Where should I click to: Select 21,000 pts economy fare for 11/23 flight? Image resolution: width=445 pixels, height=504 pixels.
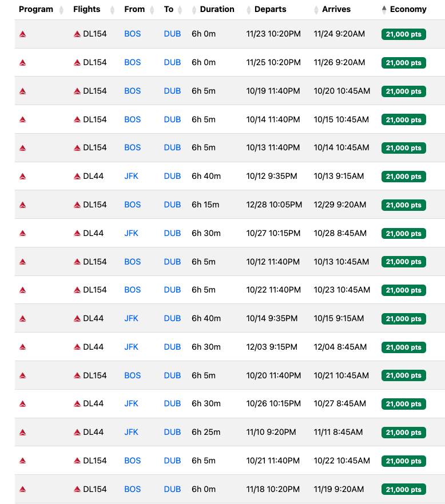(403, 34)
